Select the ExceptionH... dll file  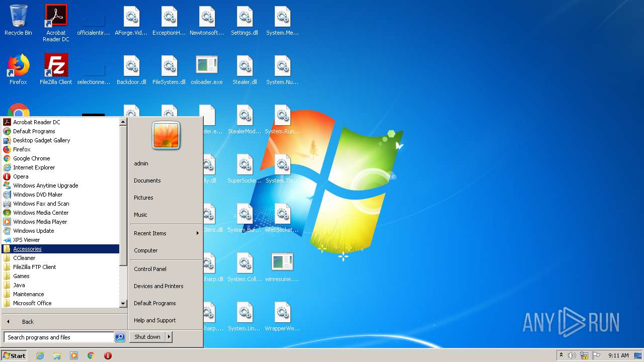point(169,21)
